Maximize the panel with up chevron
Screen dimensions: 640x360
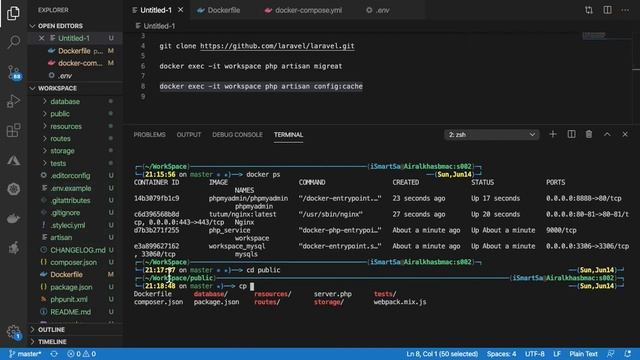607,134
